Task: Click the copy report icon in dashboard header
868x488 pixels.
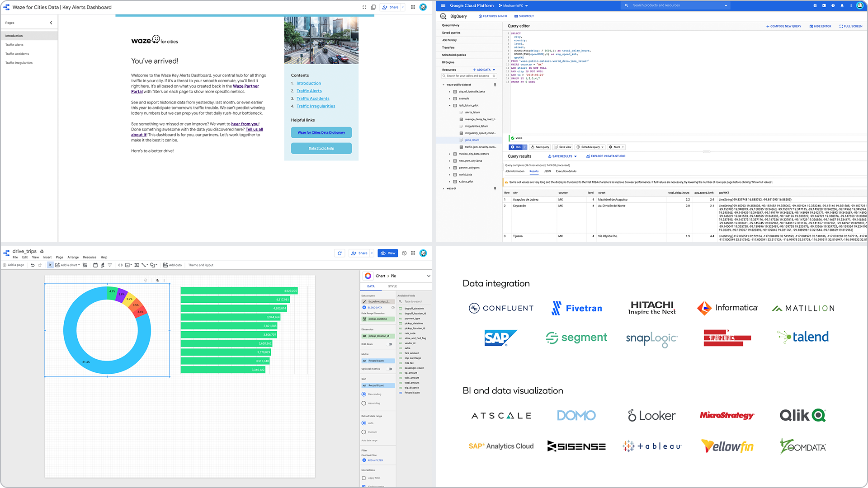Action: (x=373, y=7)
